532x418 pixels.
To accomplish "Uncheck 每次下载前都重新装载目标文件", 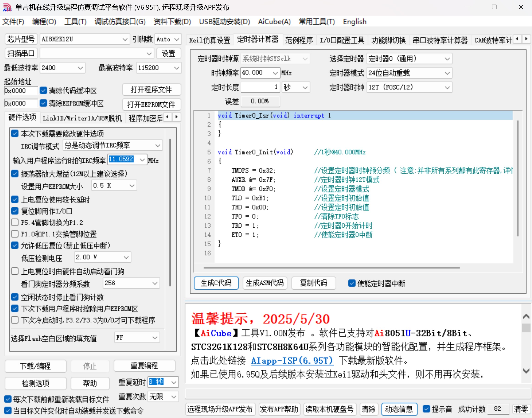I will 8,399.
